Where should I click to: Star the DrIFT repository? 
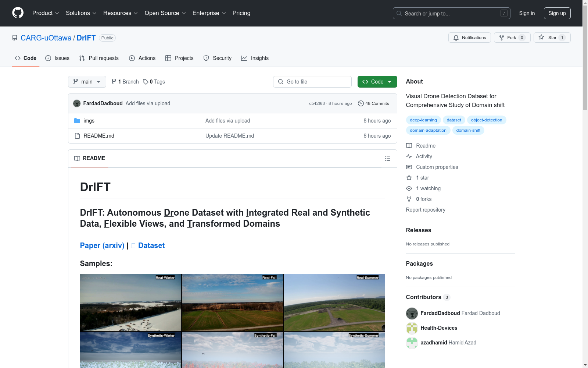(552, 38)
